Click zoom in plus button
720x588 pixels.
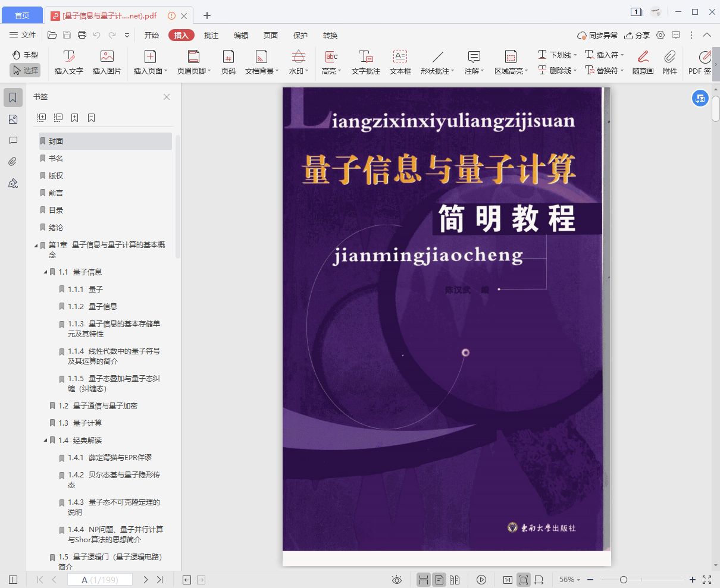(x=693, y=580)
